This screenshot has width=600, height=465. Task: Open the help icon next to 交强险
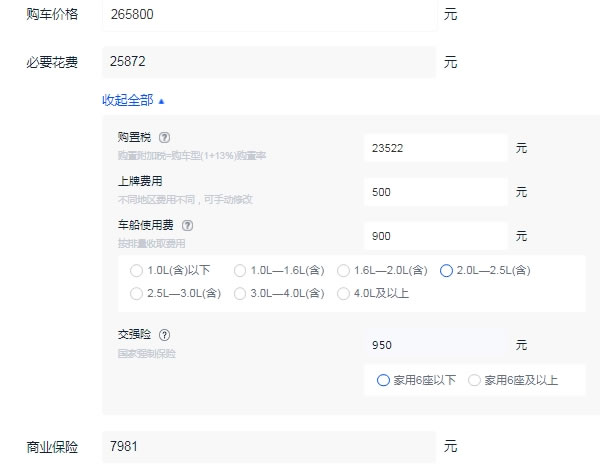tap(165, 335)
